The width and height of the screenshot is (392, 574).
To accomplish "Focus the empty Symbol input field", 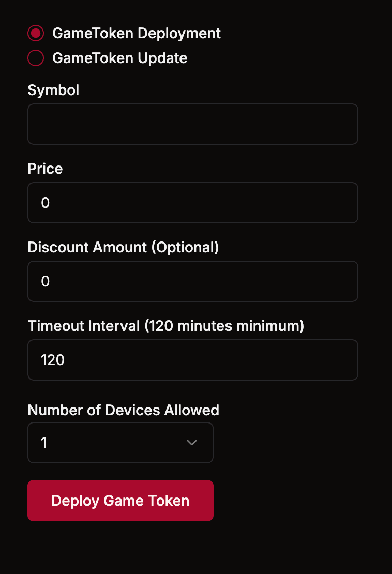I will pyautogui.click(x=192, y=124).
